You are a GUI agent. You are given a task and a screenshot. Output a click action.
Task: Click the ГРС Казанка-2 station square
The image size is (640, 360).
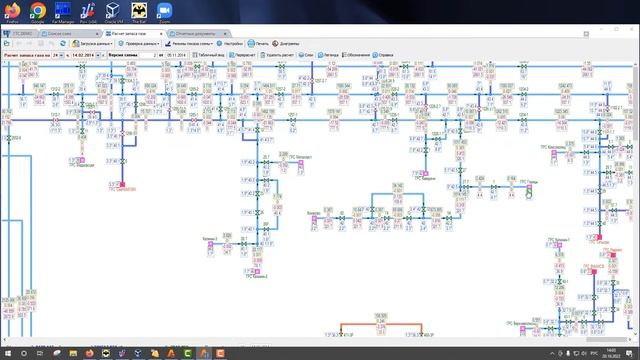coord(258,271)
